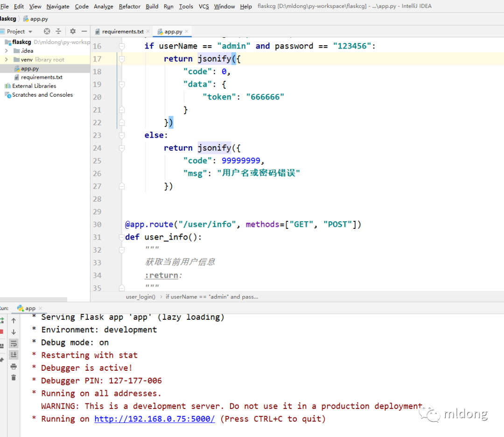Close the app.py editor tab

pyautogui.click(x=187, y=31)
